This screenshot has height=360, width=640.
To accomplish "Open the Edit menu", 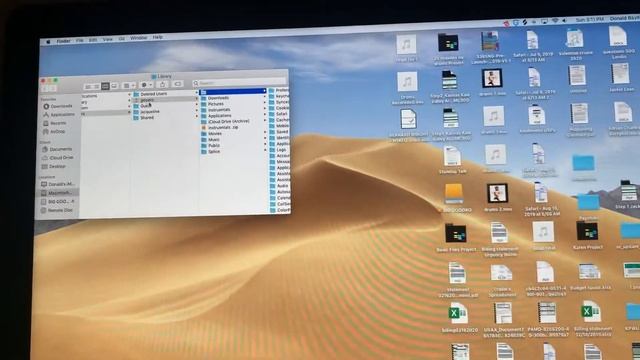I will [x=93, y=40].
